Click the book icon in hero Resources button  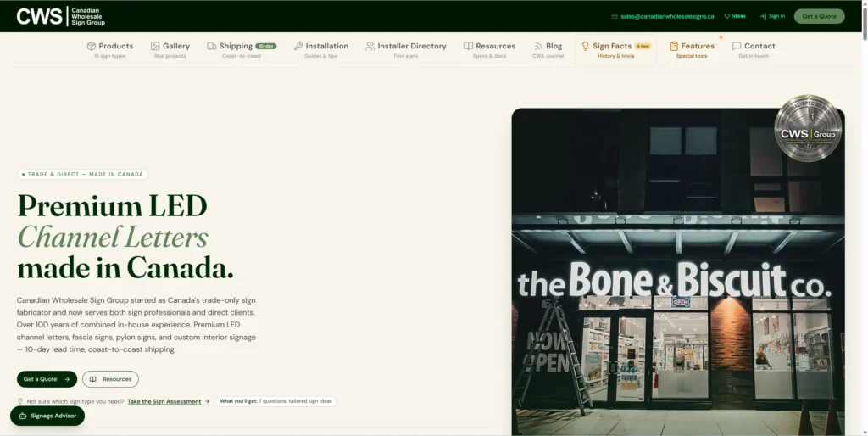point(93,379)
